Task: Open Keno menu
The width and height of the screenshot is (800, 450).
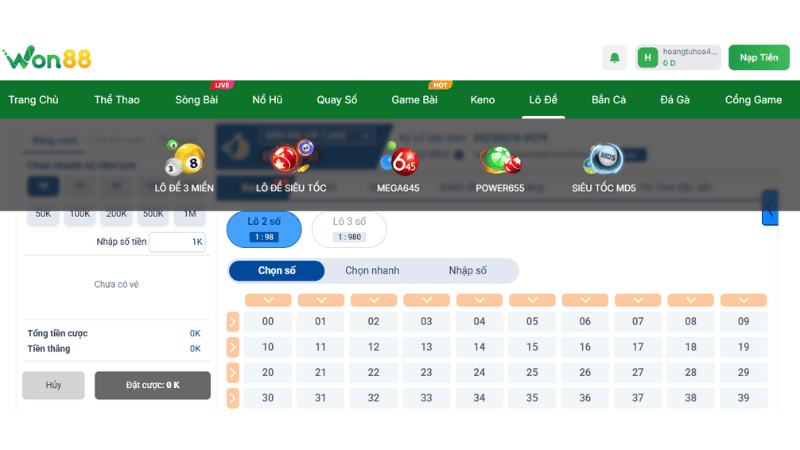Action: pyautogui.click(x=482, y=99)
